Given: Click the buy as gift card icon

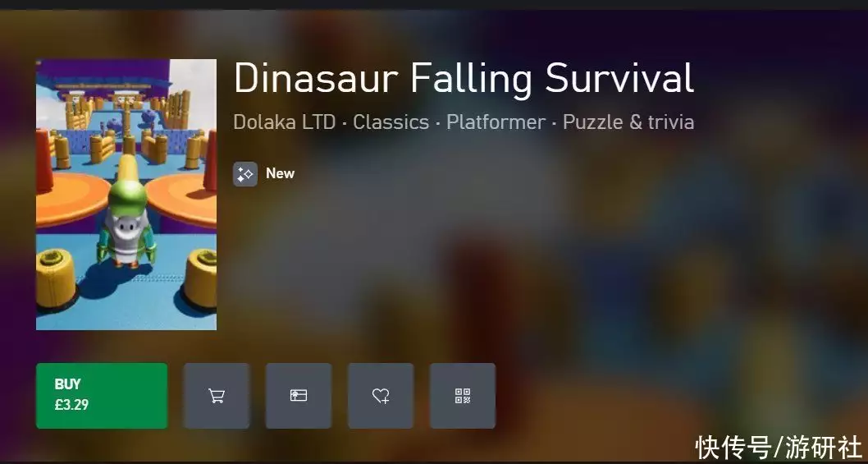Looking at the screenshot, I should pos(299,396).
